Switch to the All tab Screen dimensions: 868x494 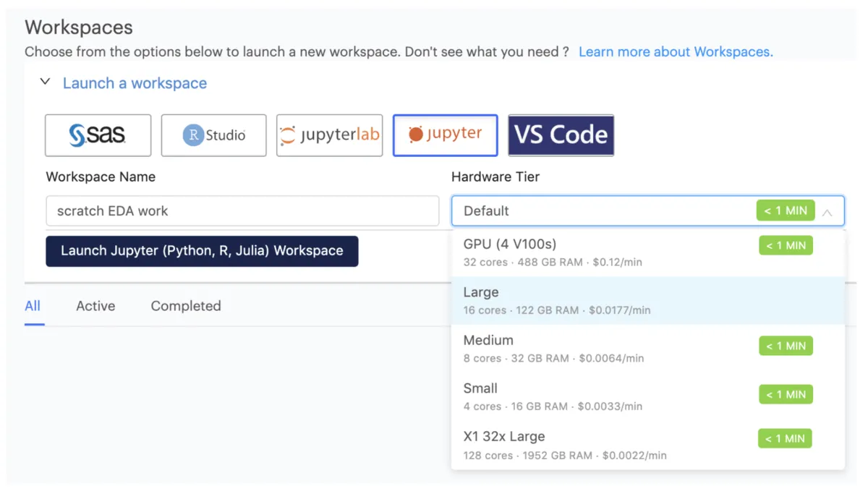point(33,306)
